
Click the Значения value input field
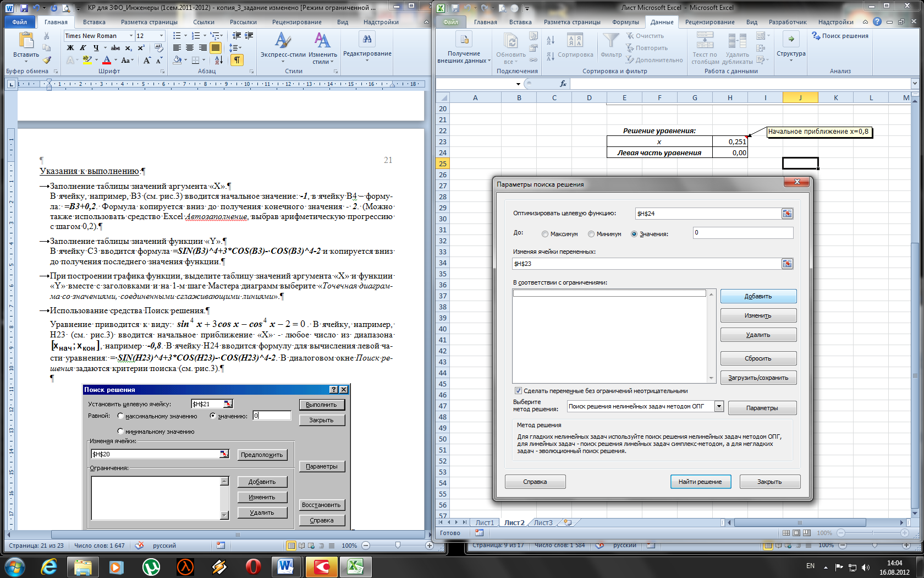(743, 233)
